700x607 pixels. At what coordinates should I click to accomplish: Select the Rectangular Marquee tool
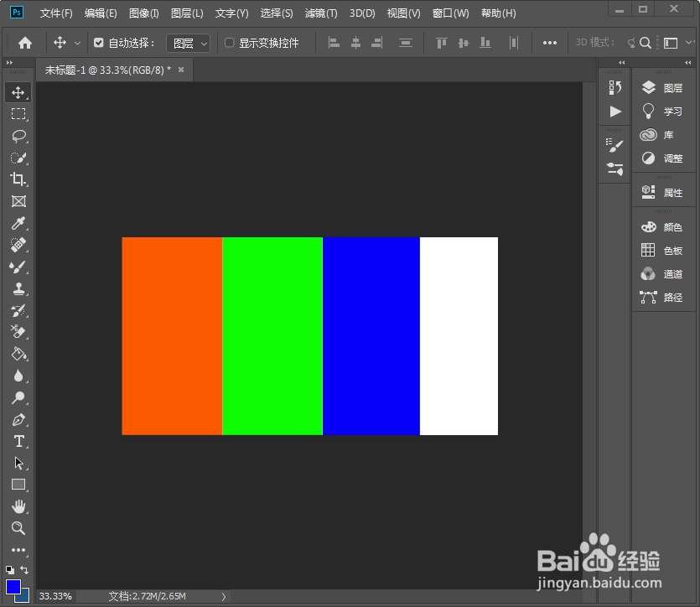coord(18,114)
